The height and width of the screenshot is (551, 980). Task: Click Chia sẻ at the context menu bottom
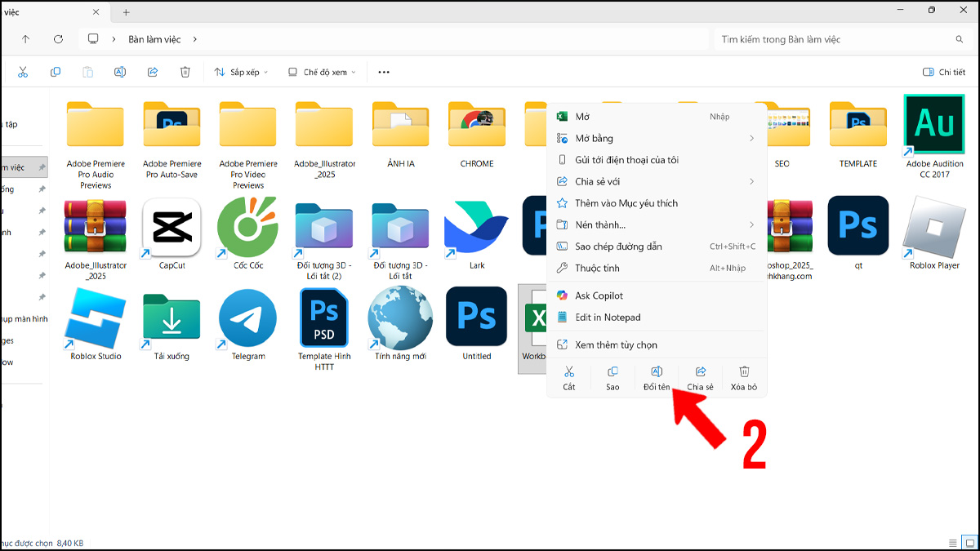click(x=700, y=379)
